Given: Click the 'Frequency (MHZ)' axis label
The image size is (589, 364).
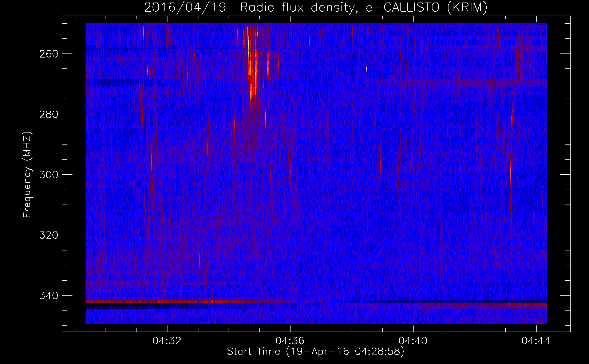Looking at the screenshot, I should tap(27, 174).
